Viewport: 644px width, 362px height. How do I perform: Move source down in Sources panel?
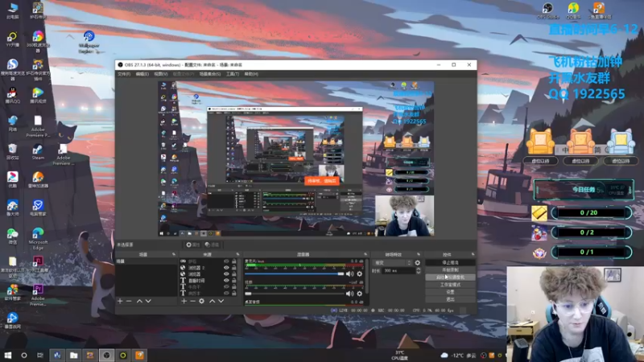[221, 301]
